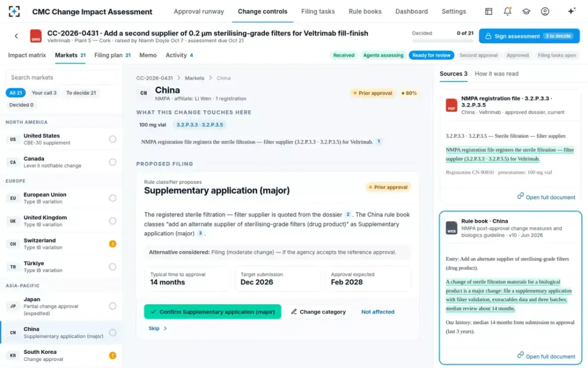Image resolution: width=588 pixels, height=368 pixels.
Task: Open Rule books menu
Action: [365, 11]
